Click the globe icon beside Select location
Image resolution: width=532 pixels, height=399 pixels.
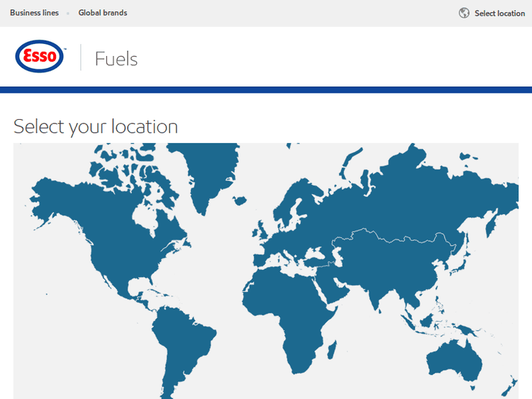coord(464,13)
